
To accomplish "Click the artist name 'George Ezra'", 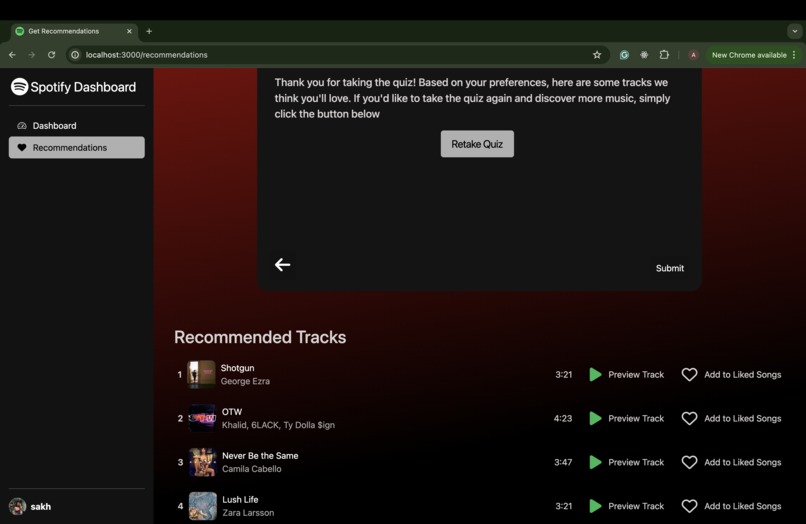I will point(245,381).
